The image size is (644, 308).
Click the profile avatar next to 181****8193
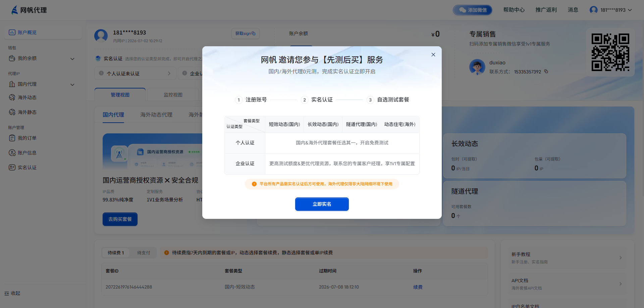[x=101, y=36]
